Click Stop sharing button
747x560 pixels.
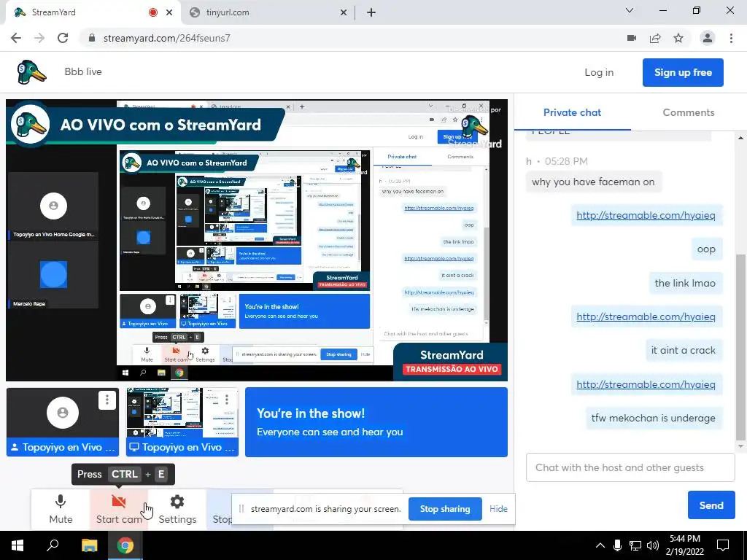tap(445, 509)
